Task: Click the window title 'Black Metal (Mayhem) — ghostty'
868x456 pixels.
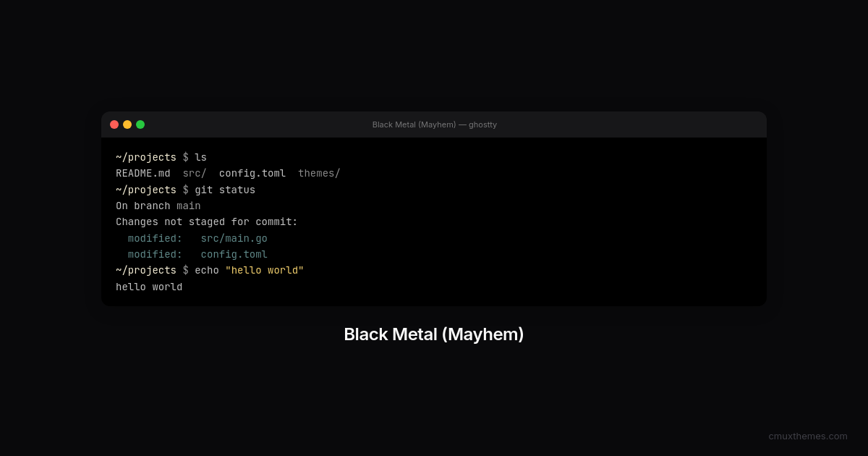Action: (x=434, y=124)
